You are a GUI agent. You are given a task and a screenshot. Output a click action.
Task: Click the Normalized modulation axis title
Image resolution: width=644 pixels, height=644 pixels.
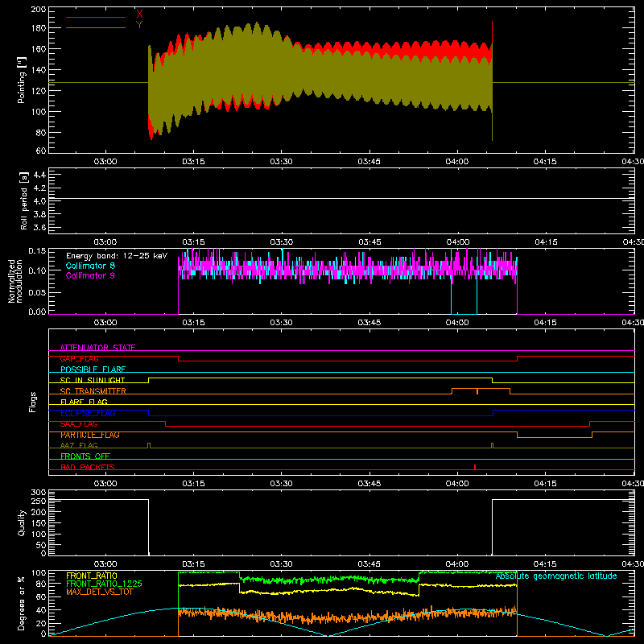[x=15, y=281]
